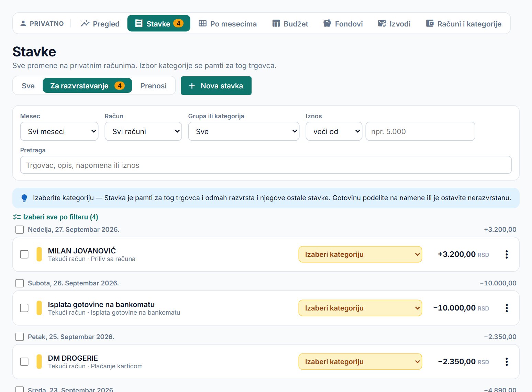This screenshot has width=532, height=392.
Task: Click the plus icon in Nova stavka
Action: coord(192,86)
